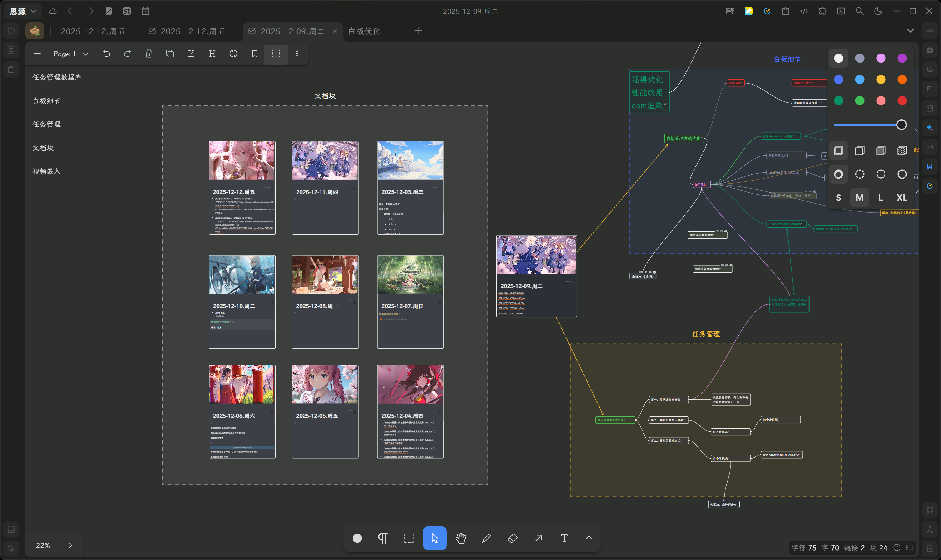Choose the arrow connector tool
The height and width of the screenshot is (560, 941).
(538, 538)
